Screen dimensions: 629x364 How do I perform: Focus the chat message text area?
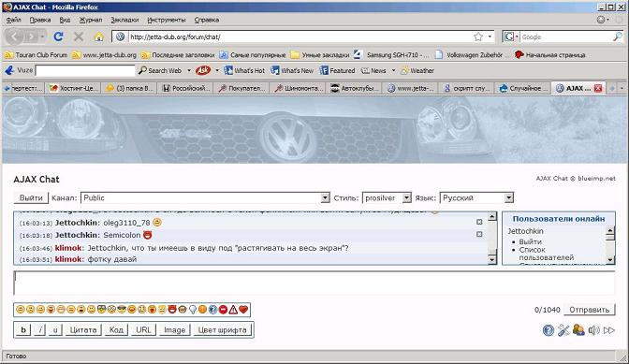[314, 283]
